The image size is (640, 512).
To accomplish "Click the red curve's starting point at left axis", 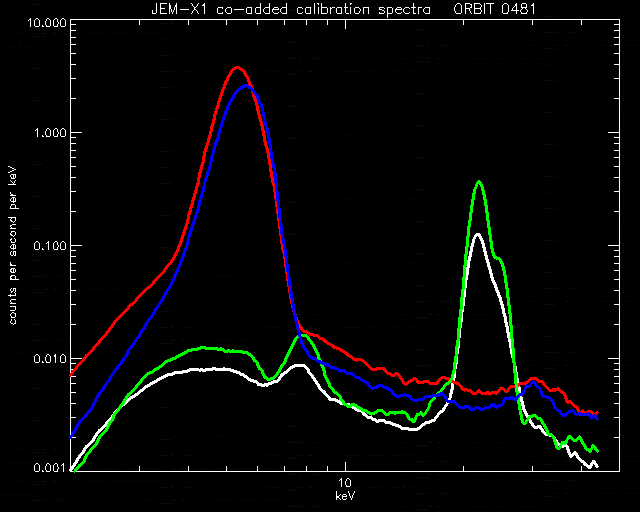I will pyautogui.click(x=71, y=374).
